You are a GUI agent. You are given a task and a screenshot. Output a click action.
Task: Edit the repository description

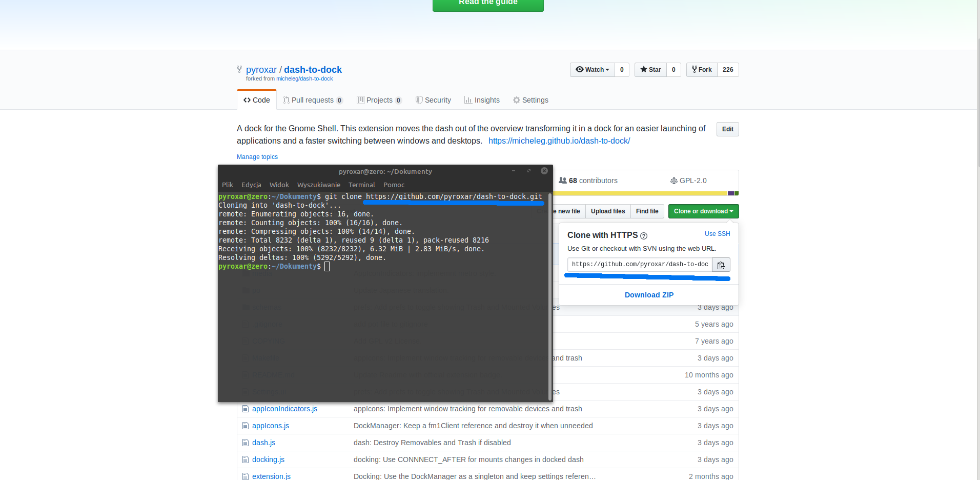tap(727, 129)
